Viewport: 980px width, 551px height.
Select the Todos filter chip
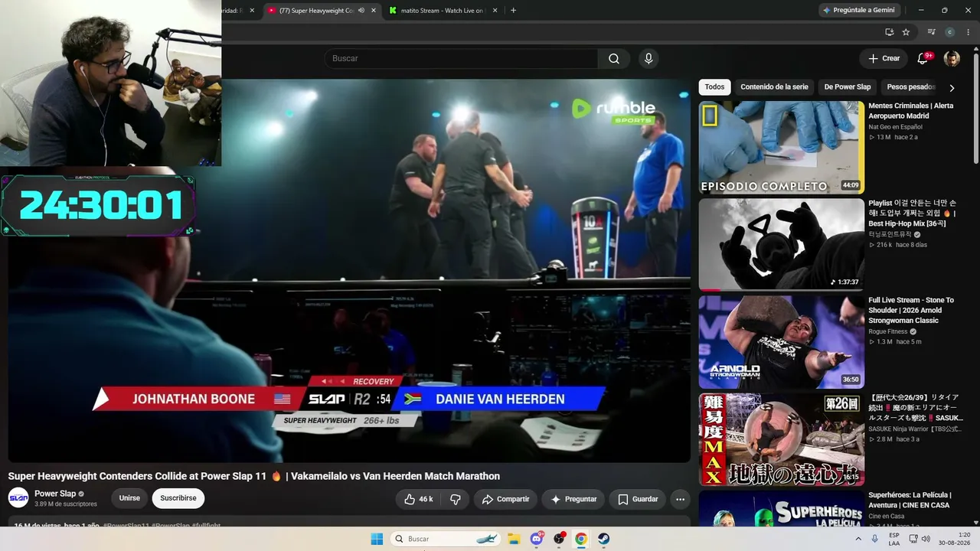pos(714,87)
